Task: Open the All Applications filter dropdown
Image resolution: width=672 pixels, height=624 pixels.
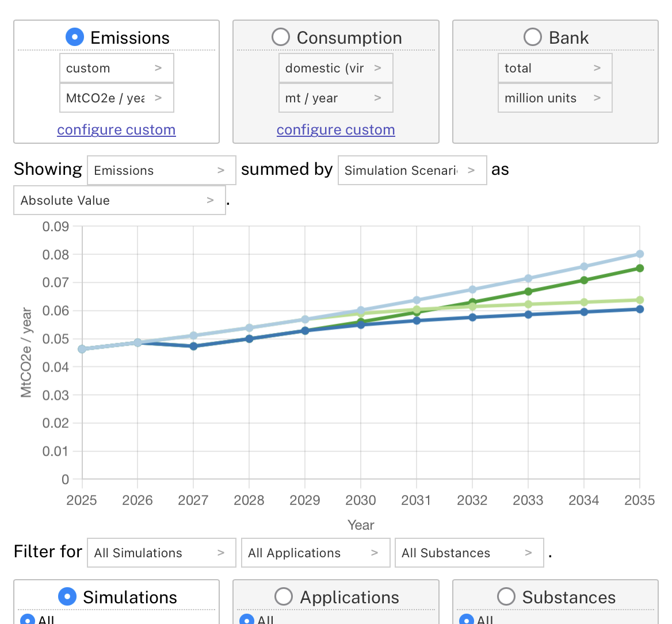Action: (x=315, y=553)
